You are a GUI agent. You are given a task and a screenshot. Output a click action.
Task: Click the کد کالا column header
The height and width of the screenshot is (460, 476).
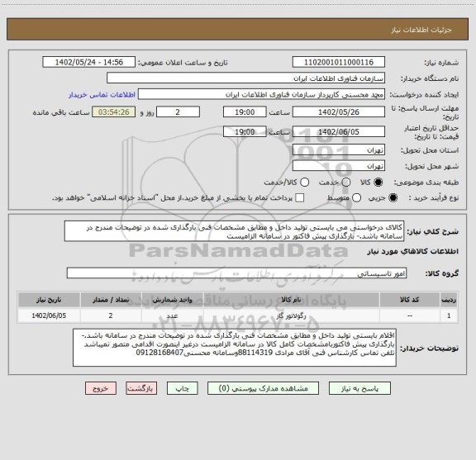point(410,300)
